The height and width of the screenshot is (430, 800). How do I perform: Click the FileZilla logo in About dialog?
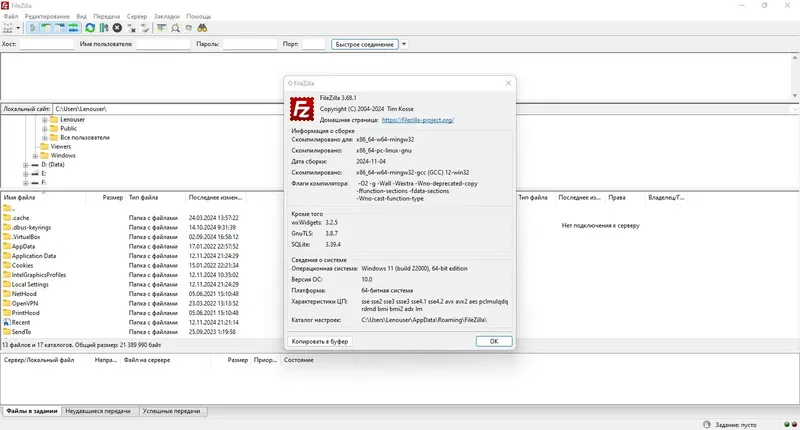click(302, 109)
